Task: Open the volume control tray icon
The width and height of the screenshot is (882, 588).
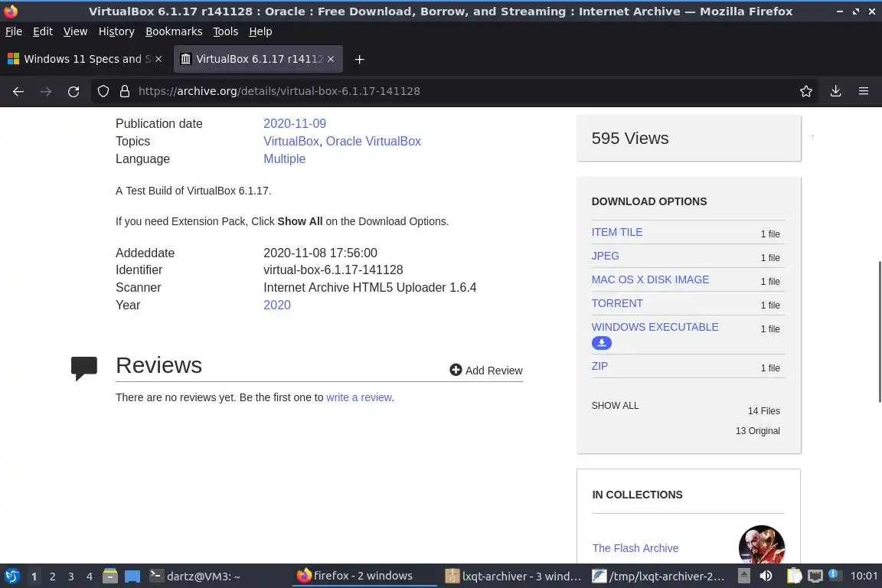Action: tap(766, 577)
